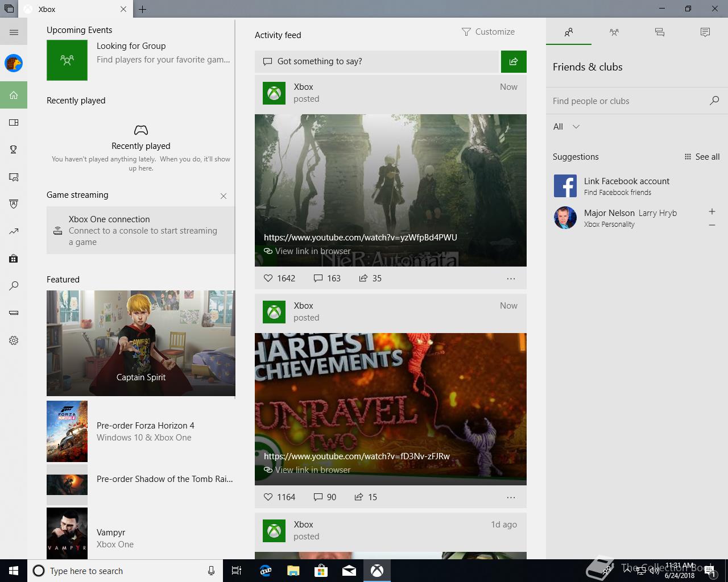Screen dimensions: 728x582
Task: Open Forza Horizon 4 pre-order thumbnail
Action: pyautogui.click(x=67, y=431)
